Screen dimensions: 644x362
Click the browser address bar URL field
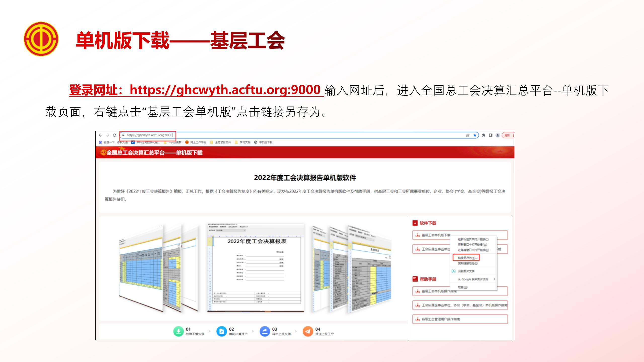coord(150,135)
